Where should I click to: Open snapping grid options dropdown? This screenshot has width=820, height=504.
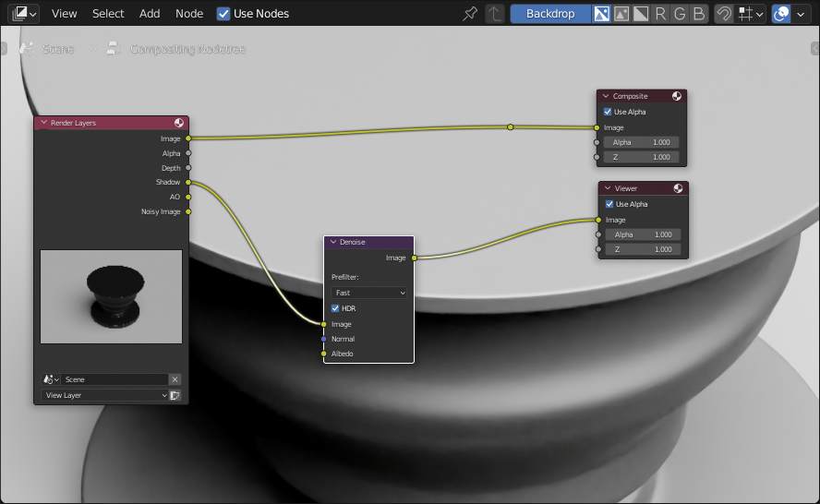751,14
